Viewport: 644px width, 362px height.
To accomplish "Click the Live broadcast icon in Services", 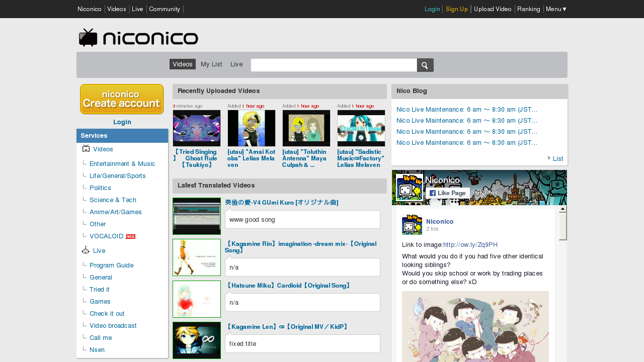I will 86,250.
